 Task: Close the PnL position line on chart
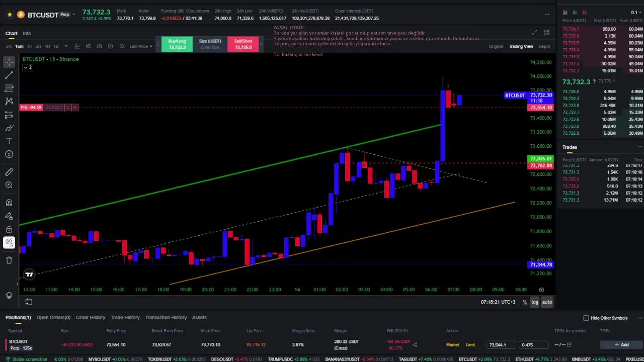tap(74, 107)
